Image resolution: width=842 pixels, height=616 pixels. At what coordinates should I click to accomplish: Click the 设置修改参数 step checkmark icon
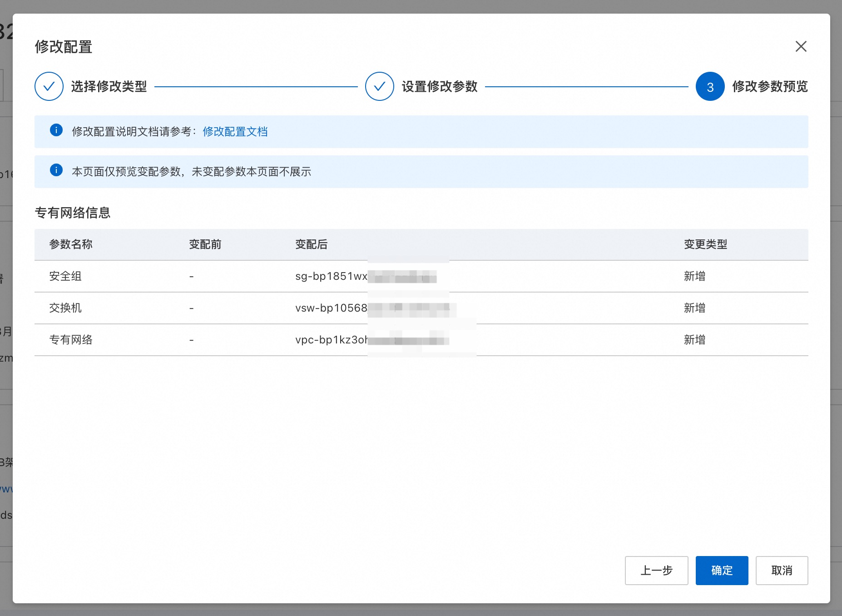380,86
